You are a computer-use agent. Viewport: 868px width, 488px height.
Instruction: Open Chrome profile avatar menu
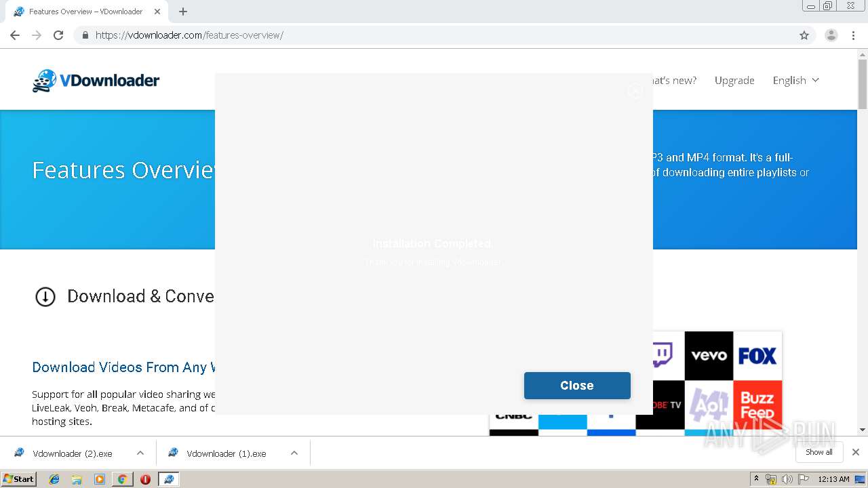pyautogui.click(x=831, y=35)
